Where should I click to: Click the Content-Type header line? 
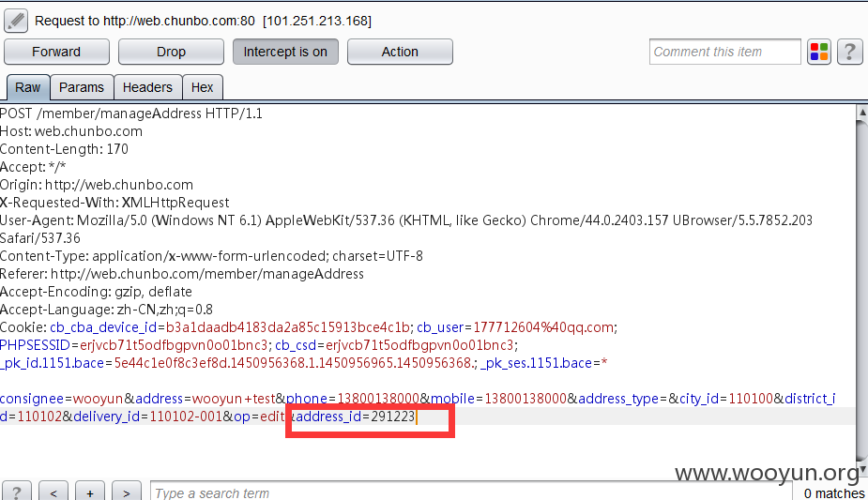[211, 256]
